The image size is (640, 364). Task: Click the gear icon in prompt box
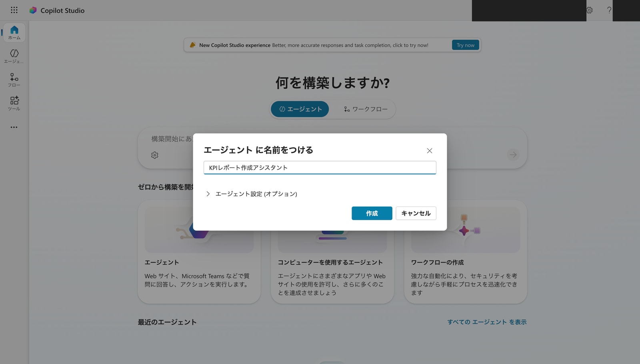click(x=155, y=155)
